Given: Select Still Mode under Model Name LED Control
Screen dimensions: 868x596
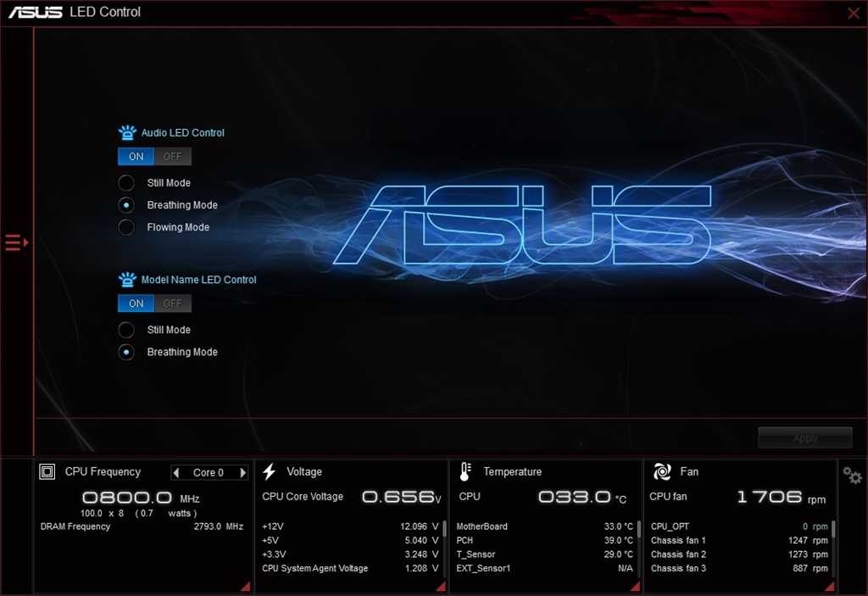Looking at the screenshot, I should [x=125, y=330].
